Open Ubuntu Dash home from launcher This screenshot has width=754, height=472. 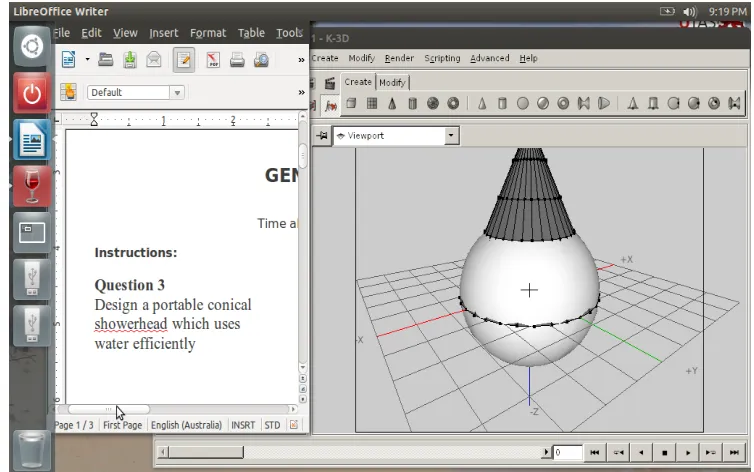click(32, 47)
